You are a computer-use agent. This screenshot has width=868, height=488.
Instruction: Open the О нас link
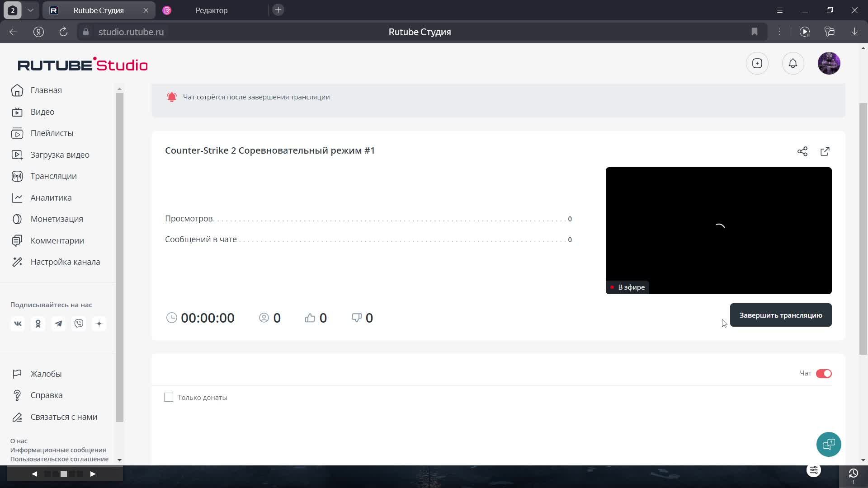coord(19,441)
